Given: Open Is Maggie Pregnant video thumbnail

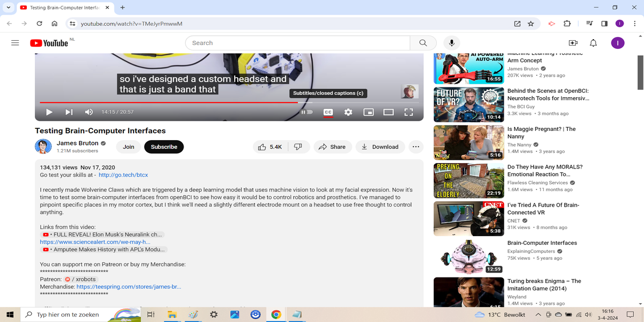Looking at the screenshot, I should click(469, 142).
